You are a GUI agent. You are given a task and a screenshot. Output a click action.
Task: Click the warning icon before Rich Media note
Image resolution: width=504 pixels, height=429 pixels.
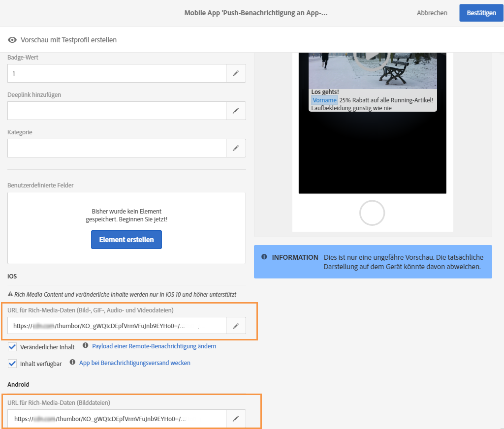pyautogui.click(x=10, y=294)
